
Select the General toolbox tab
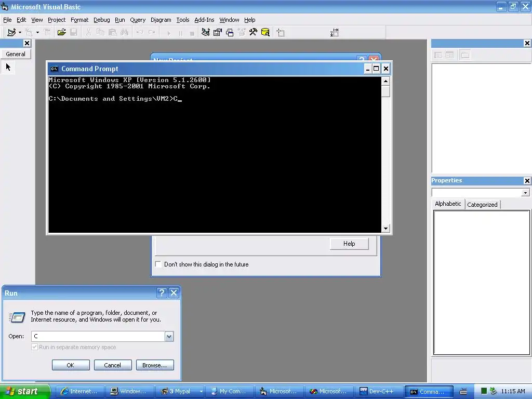16,54
